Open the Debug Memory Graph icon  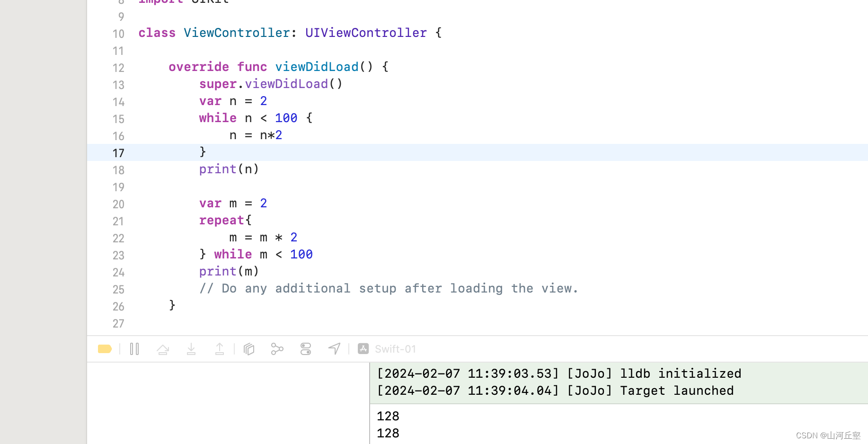click(277, 349)
